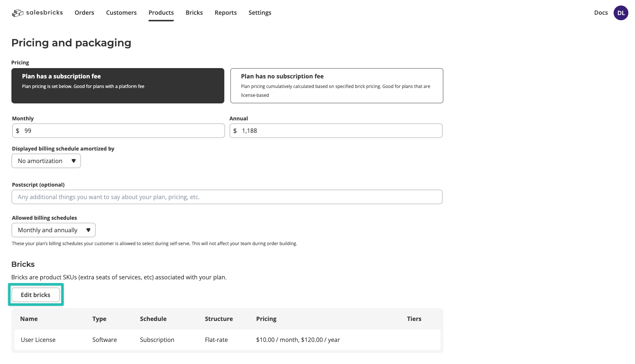Click the '$10.00 / month, $120.00 / year' pricing cell
The image size is (635, 364).
298,340
